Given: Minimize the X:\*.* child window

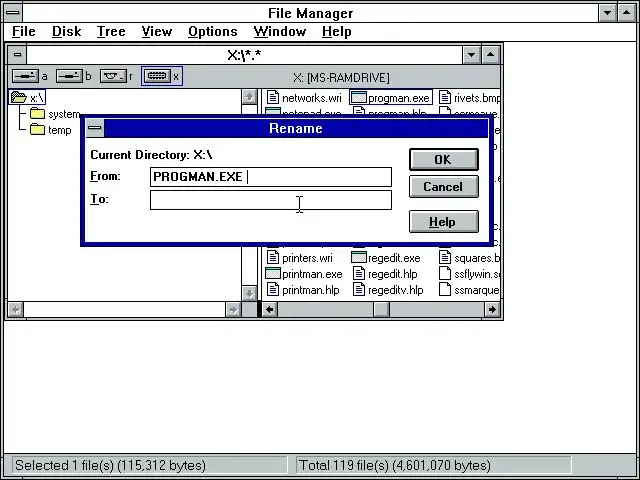Looking at the screenshot, I should (x=471, y=54).
